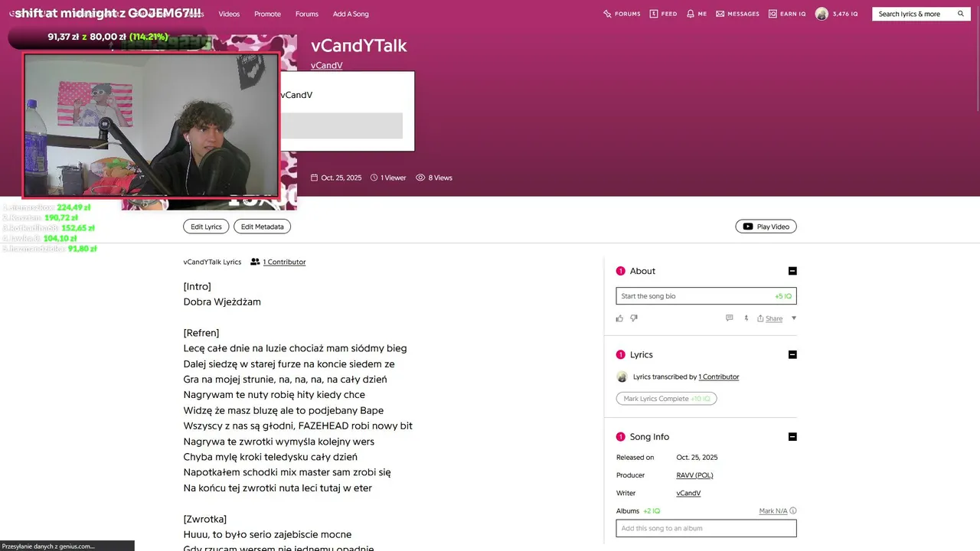Click the calendar icon by release date
Screen dimensions: 980x551
tap(314, 178)
